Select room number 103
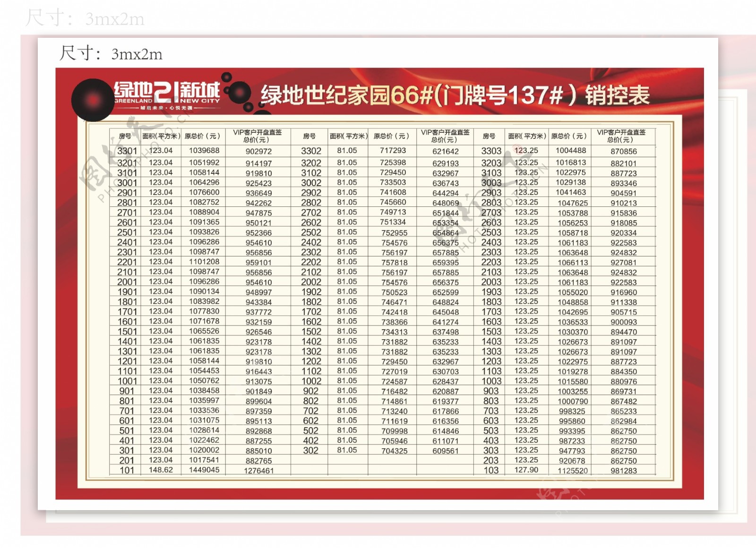This screenshot has height=548, width=756. [x=491, y=471]
